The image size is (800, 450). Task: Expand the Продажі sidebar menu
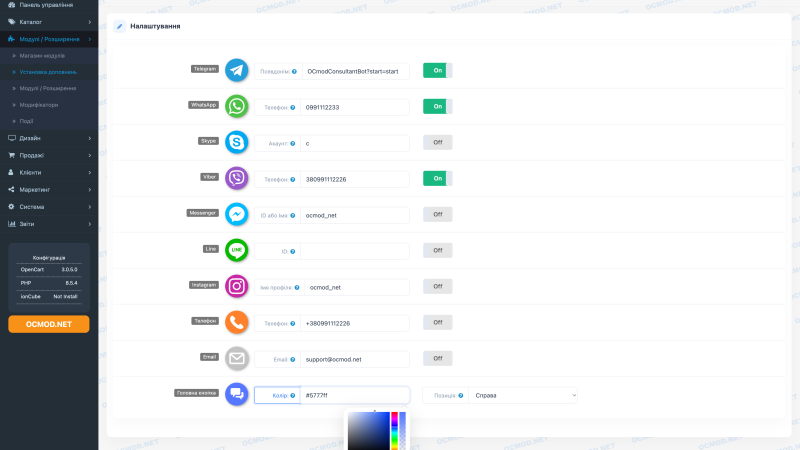click(49, 155)
